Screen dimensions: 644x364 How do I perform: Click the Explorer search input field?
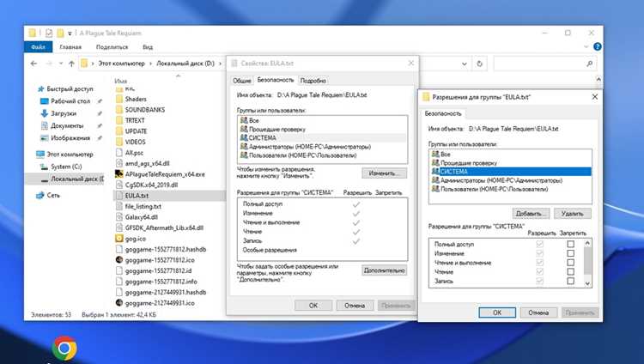540,64
